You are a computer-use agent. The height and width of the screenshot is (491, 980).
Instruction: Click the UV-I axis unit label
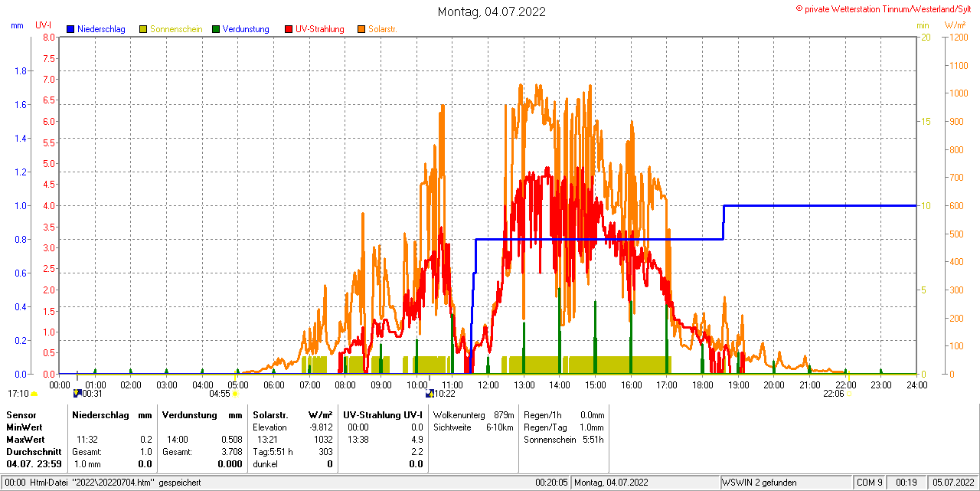(43, 25)
